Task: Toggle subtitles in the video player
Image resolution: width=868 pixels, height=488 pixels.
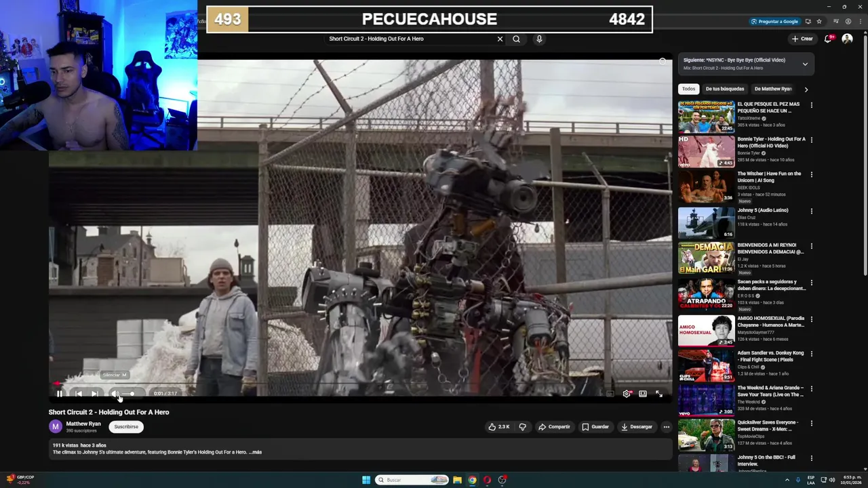Action: pyautogui.click(x=610, y=394)
